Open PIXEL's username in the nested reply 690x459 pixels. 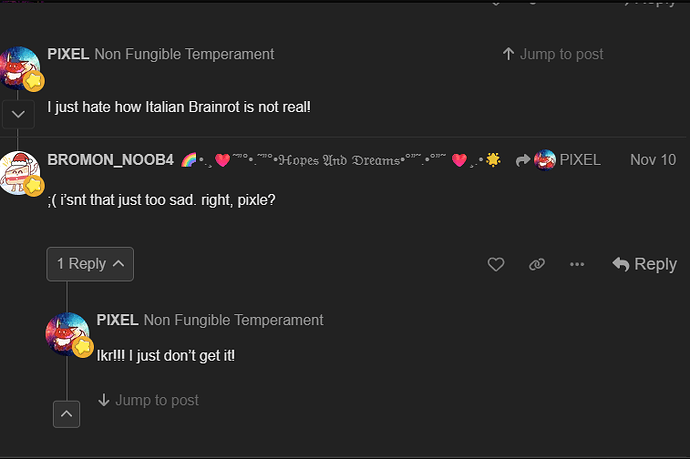click(x=117, y=320)
